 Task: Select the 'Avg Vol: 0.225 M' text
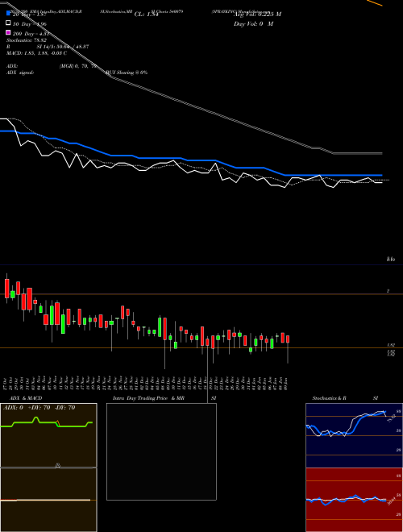click(x=257, y=15)
